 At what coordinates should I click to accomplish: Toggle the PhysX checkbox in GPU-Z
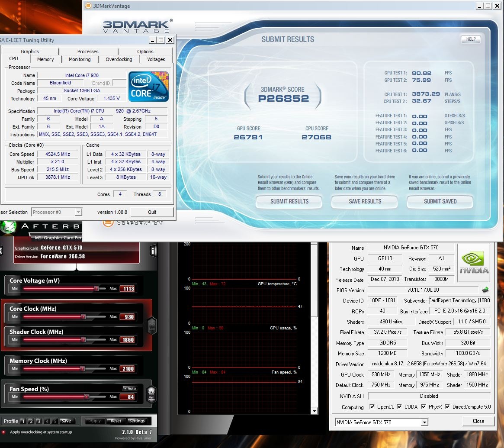pyautogui.click(x=424, y=406)
